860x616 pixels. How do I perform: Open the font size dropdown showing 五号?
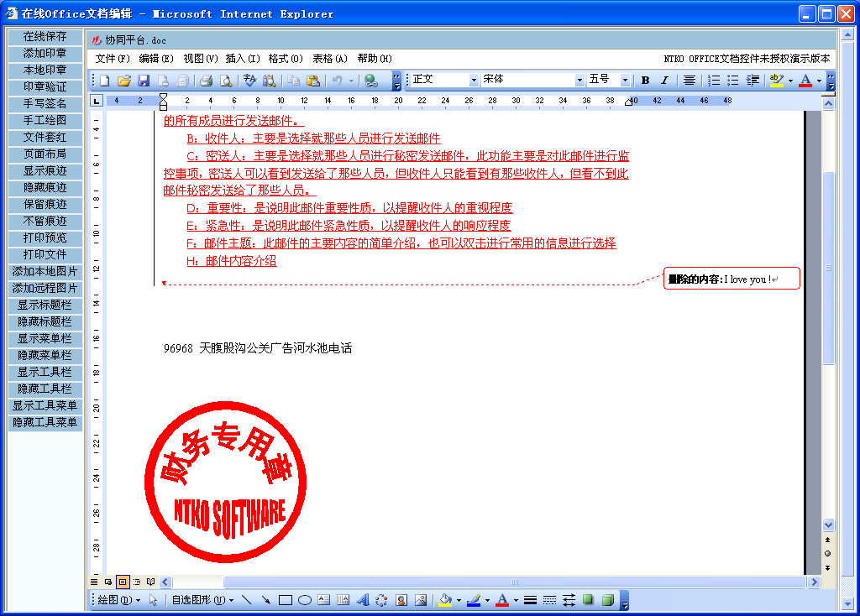pyautogui.click(x=625, y=80)
